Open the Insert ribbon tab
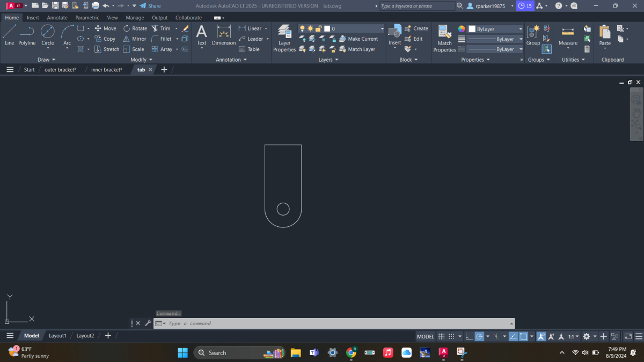The height and width of the screenshot is (362, 644). (33, 18)
